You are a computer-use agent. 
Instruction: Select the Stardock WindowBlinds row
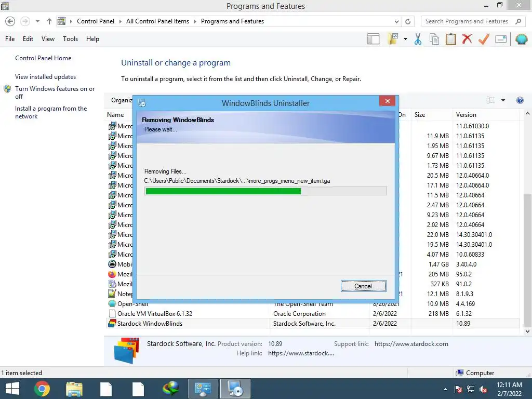click(x=312, y=324)
